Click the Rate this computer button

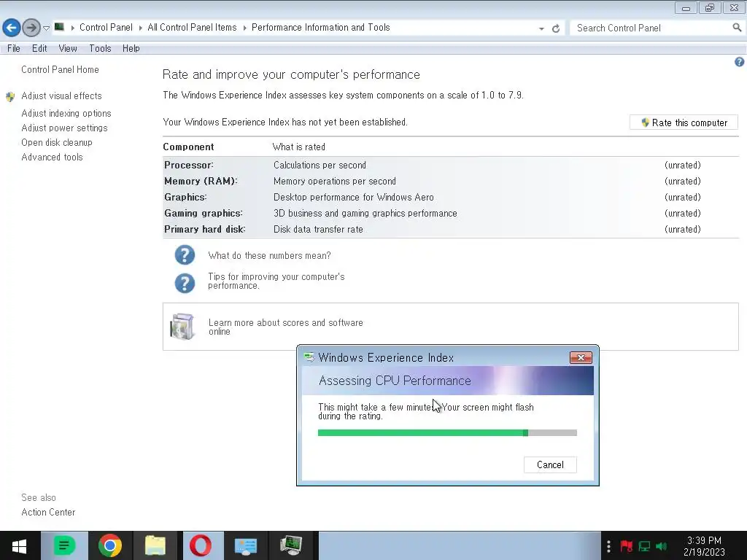[x=684, y=122]
